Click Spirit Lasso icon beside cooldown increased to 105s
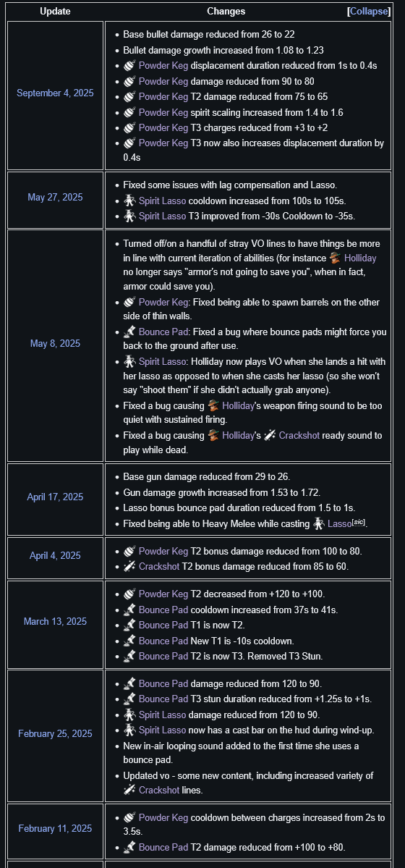 pyautogui.click(x=129, y=201)
